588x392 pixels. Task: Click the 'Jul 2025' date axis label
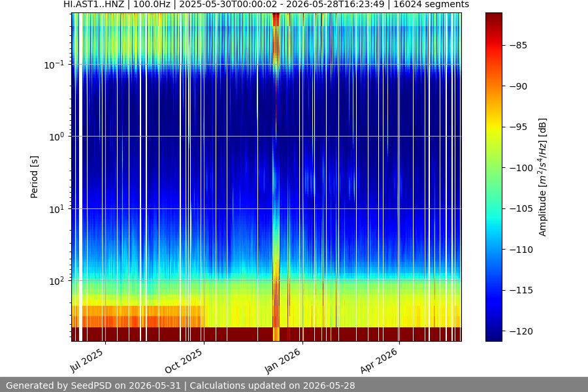pyautogui.click(x=87, y=361)
